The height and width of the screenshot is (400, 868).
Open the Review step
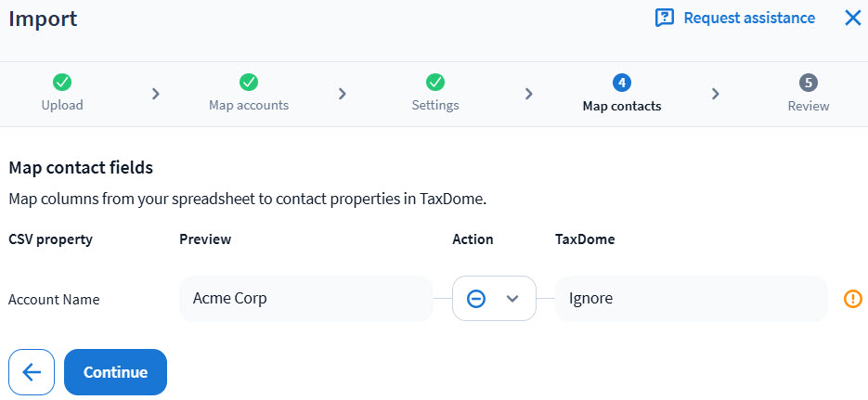click(809, 106)
